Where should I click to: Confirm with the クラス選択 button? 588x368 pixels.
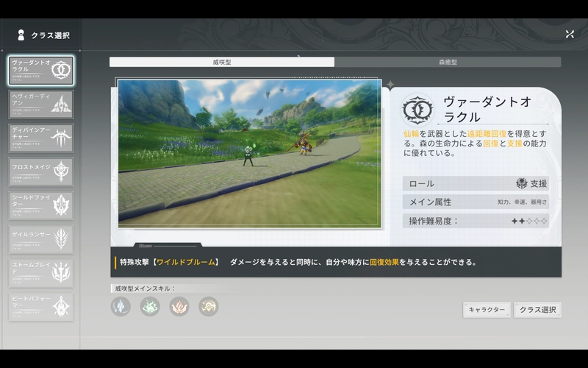click(537, 310)
